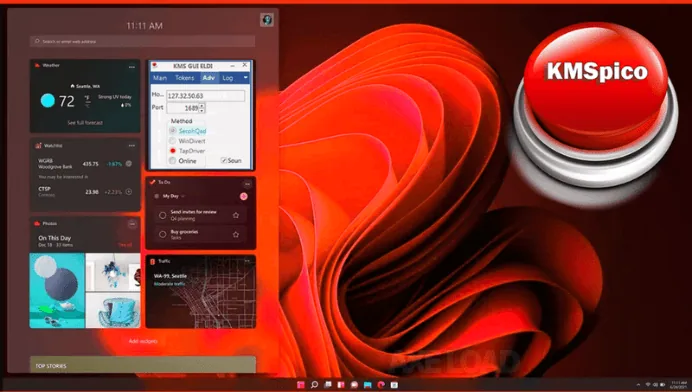692x392 pixels.
Task: Click the host address field 127.32.50.63
Action: point(205,96)
